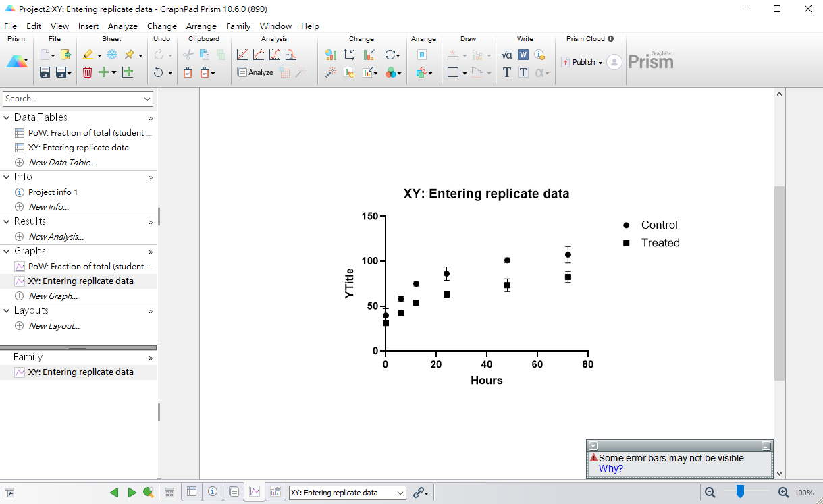
Task: Open the Save As dropdown arrow
Action: (69, 73)
